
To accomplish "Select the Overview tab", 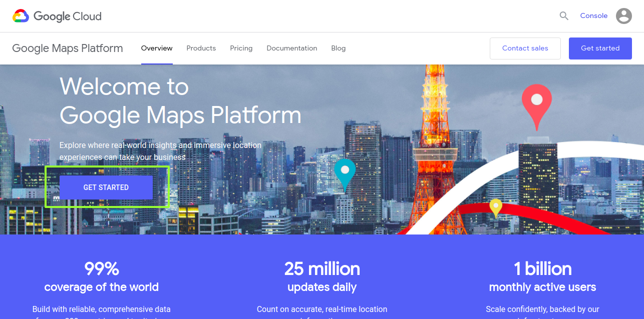I will (x=157, y=48).
